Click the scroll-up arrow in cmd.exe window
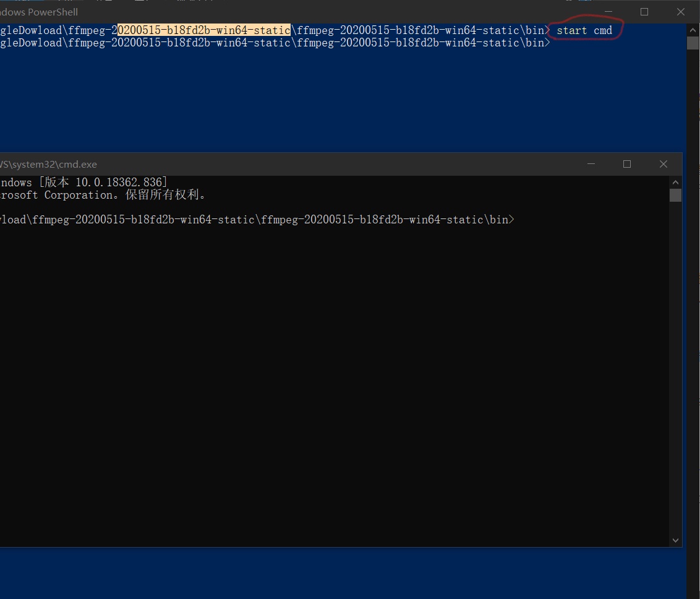Viewport: 700px width, 599px height. click(x=675, y=181)
